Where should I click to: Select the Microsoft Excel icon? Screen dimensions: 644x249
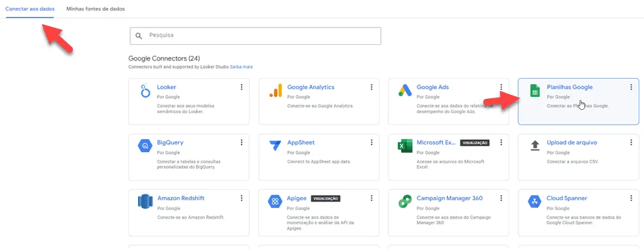coord(405,146)
